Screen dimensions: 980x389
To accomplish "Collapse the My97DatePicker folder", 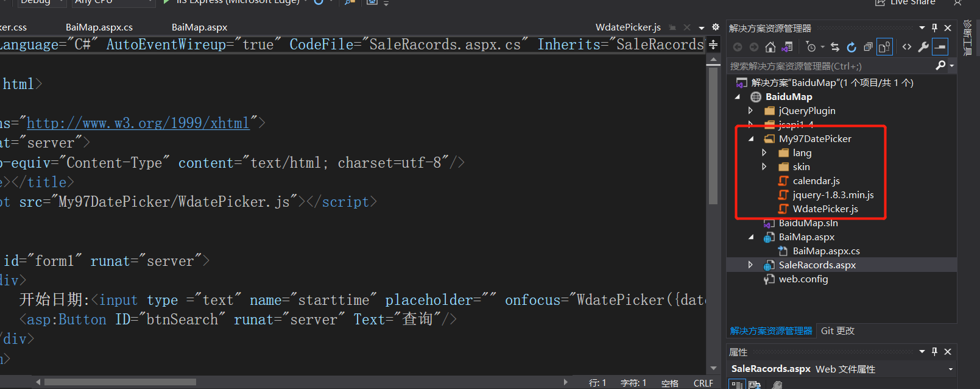I will pyautogui.click(x=751, y=138).
